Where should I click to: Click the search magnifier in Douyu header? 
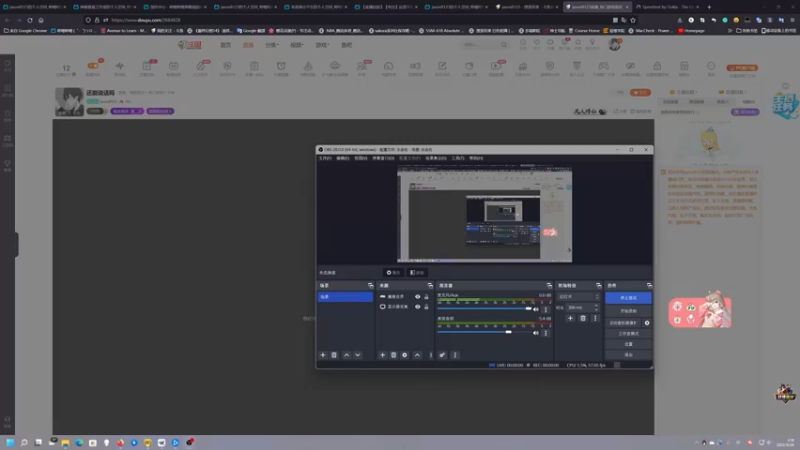point(504,45)
